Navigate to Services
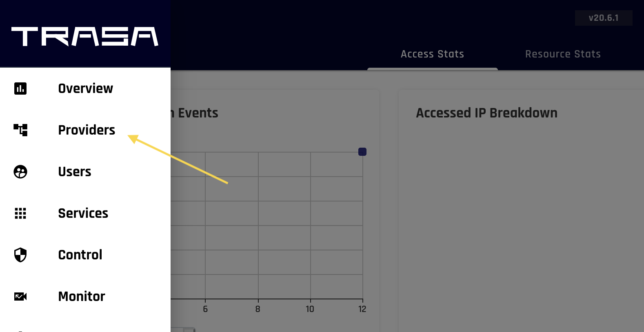This screenshot has height=332, width=644. (x=83, y=213)
